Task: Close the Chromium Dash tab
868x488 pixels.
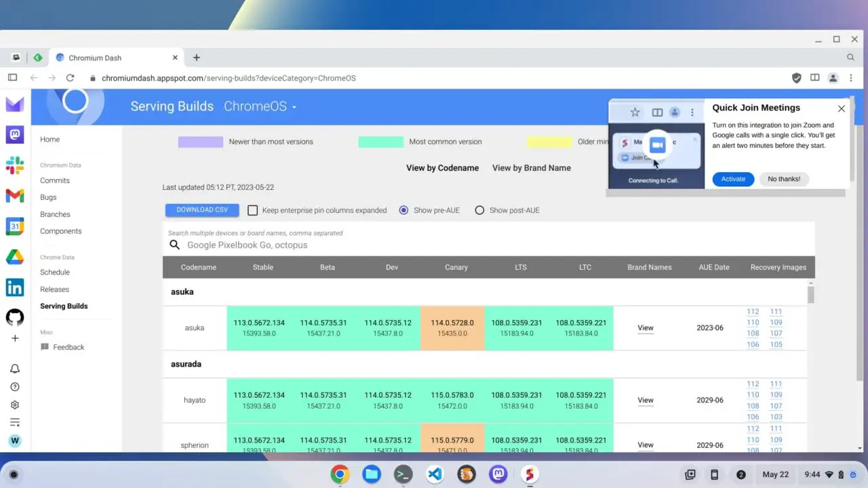Action: click(x=176, y=58)
